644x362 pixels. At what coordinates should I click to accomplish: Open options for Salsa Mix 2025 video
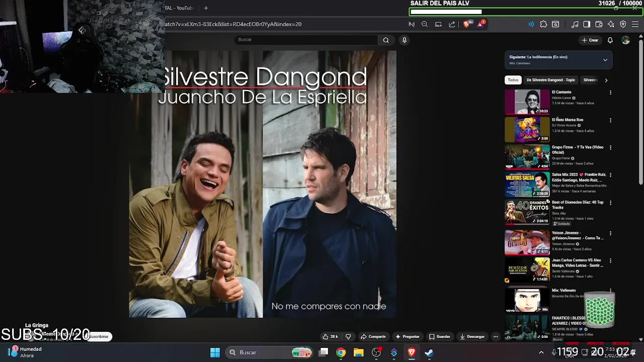(610, 175)
